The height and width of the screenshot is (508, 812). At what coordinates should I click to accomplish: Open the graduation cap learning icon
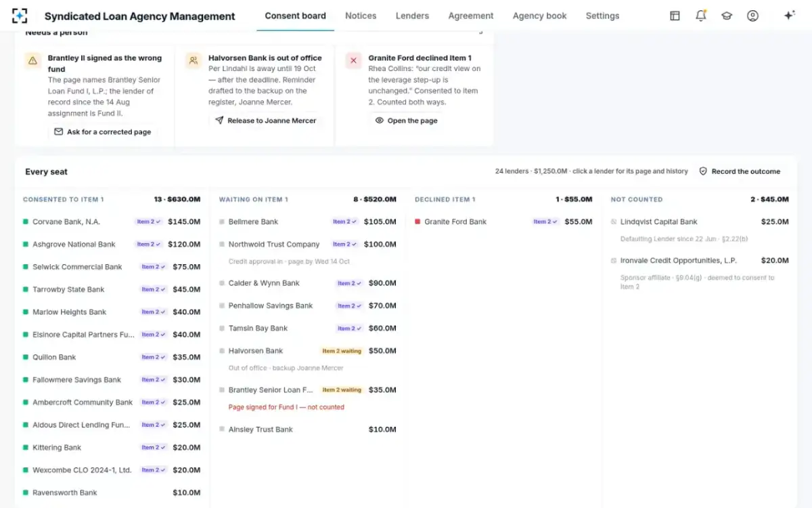pyautogui.click(x=727, y=16)
